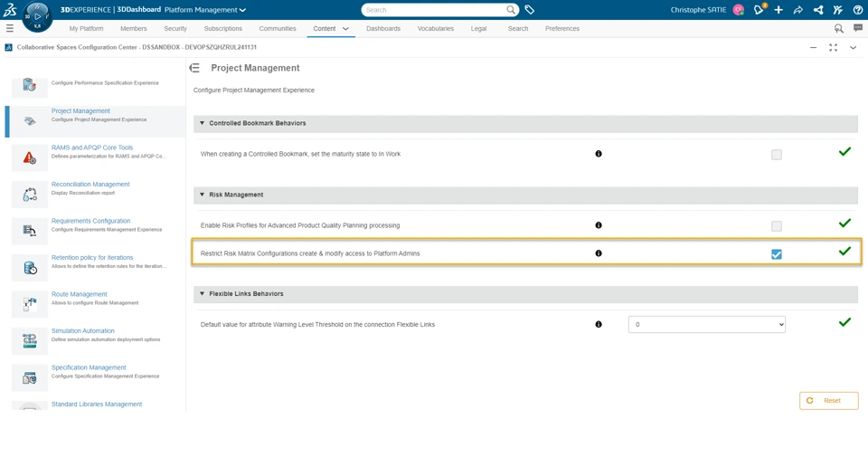The image size is (868, 467).
Task: Open the Vocabularies tab
Action: click(436, 28)
